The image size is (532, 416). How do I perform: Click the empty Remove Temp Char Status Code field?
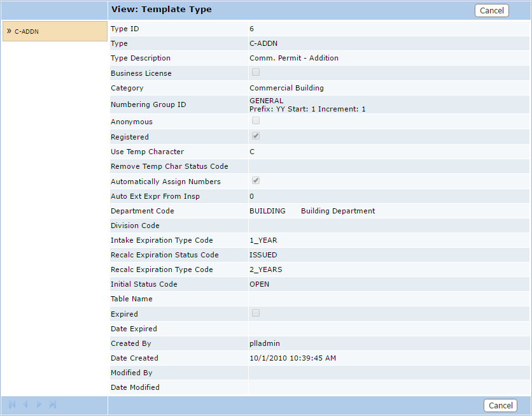pos(388,166)
